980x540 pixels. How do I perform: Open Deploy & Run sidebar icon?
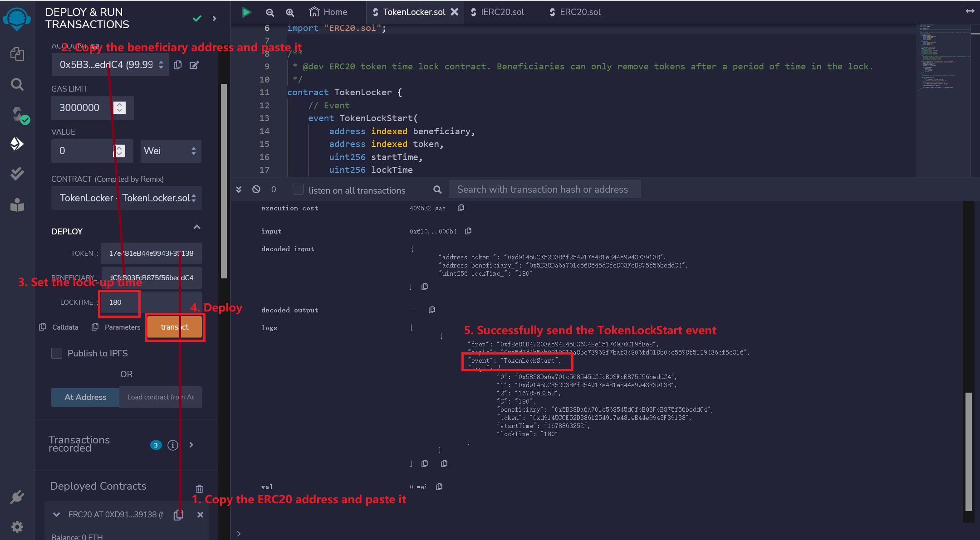pos(17,144)
